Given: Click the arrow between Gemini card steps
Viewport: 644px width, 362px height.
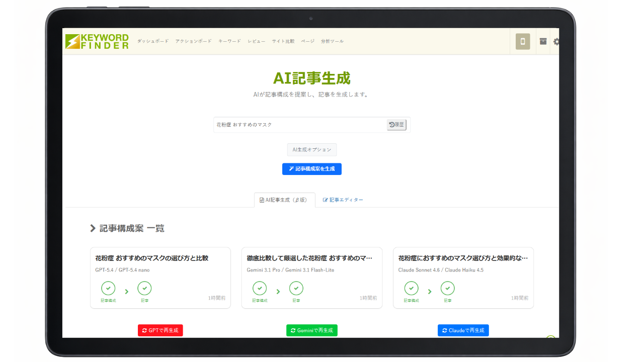Looking at the screenshot, I should 278,291.
